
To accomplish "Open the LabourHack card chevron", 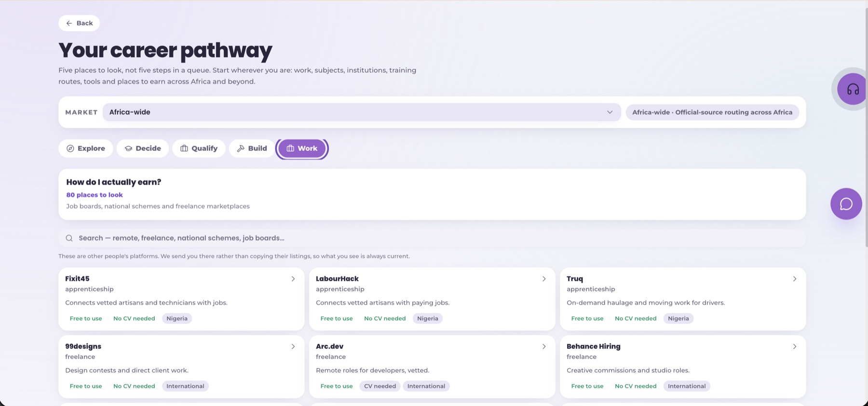I will 544,279.
